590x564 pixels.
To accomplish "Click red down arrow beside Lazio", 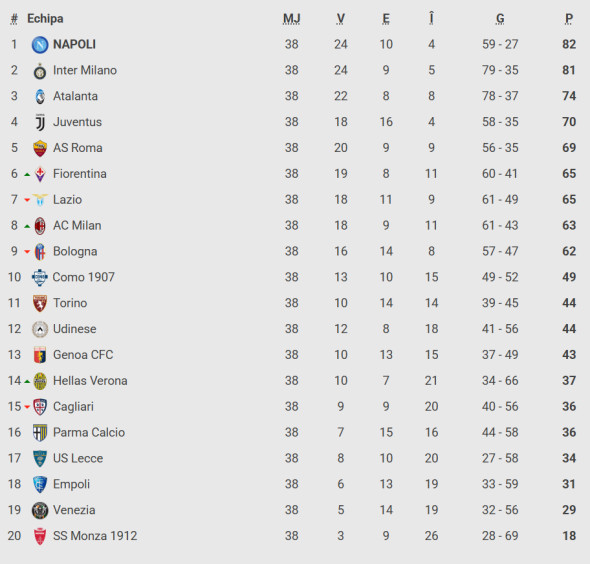I will point(27,200).
